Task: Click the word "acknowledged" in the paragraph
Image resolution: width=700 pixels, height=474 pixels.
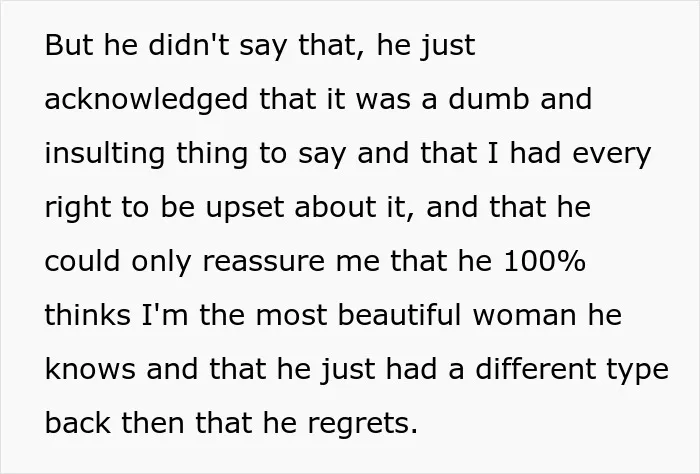Action: click(x=146, y=100)
